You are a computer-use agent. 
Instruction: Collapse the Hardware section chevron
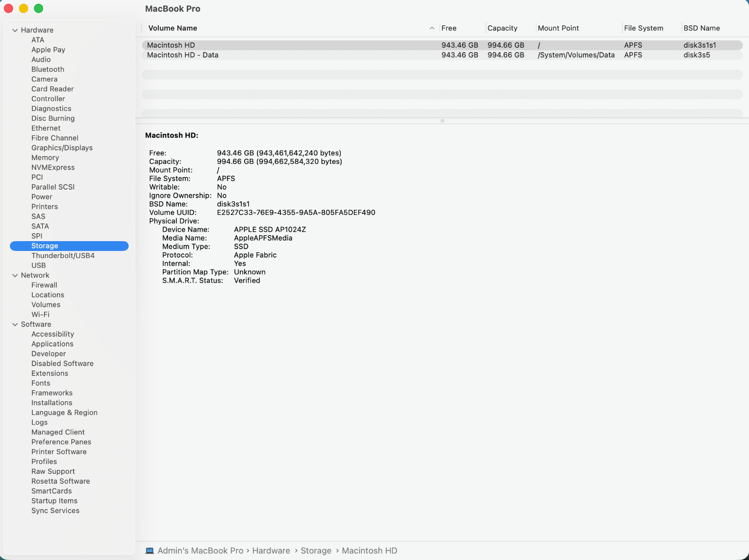point(15,30)
